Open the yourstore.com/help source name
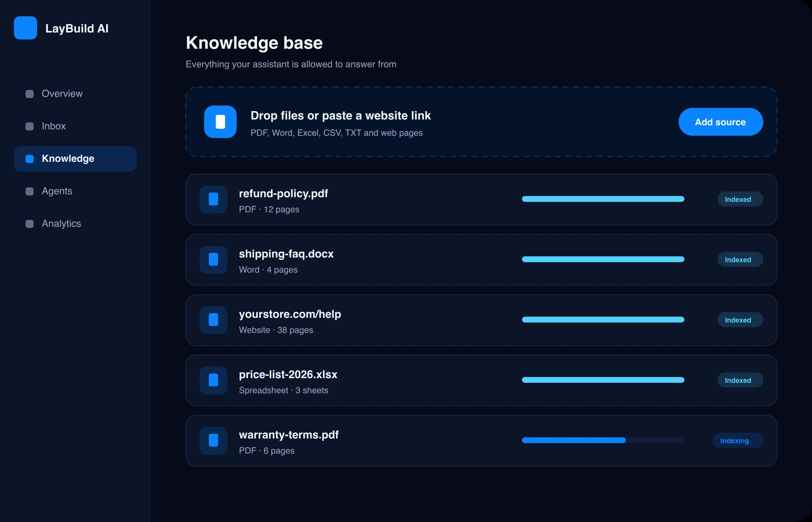Viewport: 812px width, 522px height. point(290,314)
